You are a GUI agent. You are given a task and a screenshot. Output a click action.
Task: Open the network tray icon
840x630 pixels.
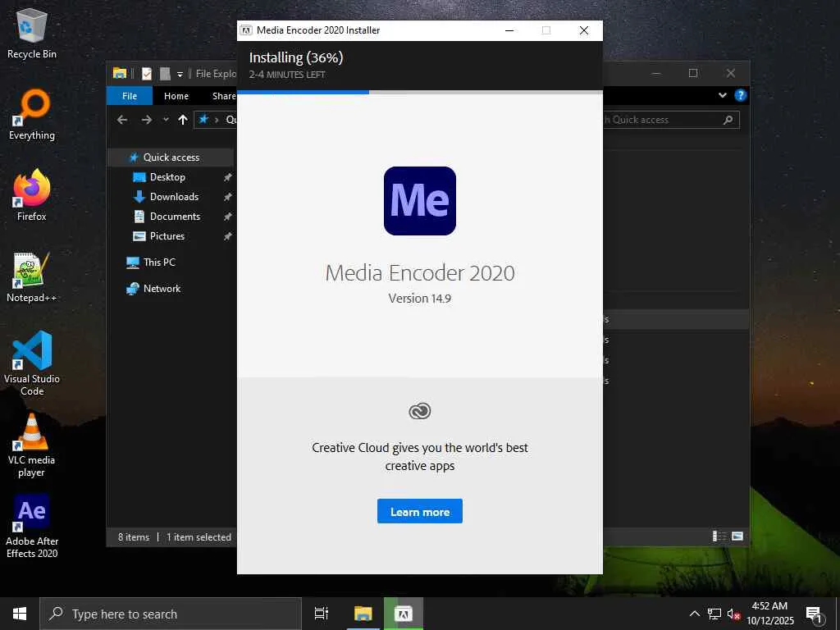tap(714, 614)
